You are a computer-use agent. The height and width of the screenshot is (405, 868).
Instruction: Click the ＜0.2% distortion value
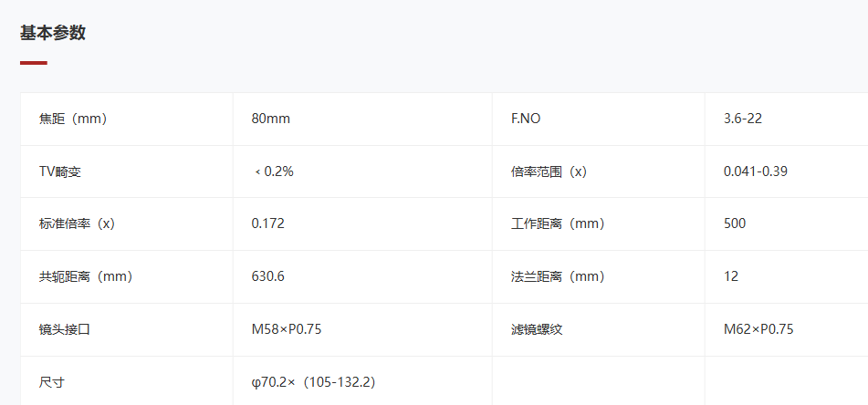273,172
